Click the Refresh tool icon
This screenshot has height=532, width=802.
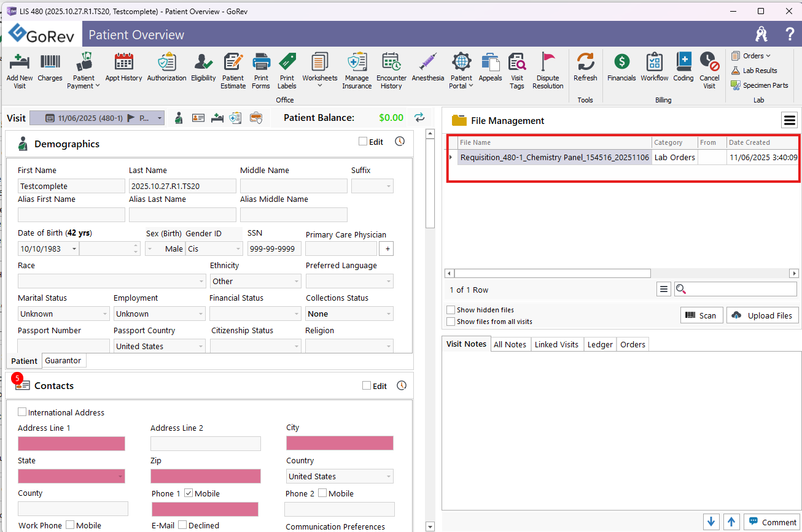point(585,62)
